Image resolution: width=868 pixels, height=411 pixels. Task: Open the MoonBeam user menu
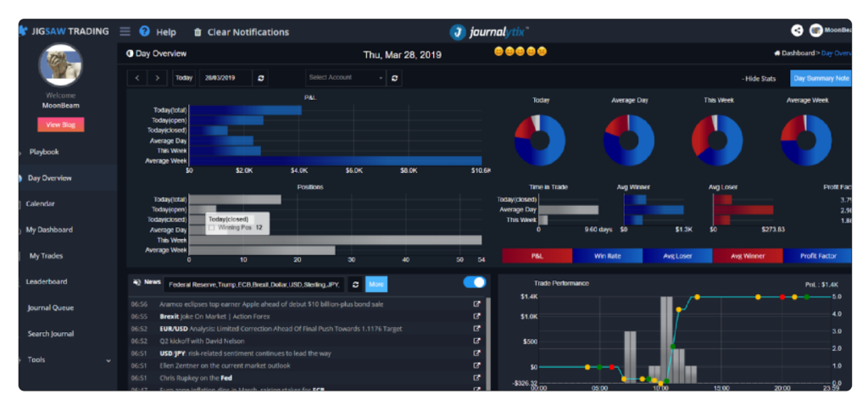point(829,31)
